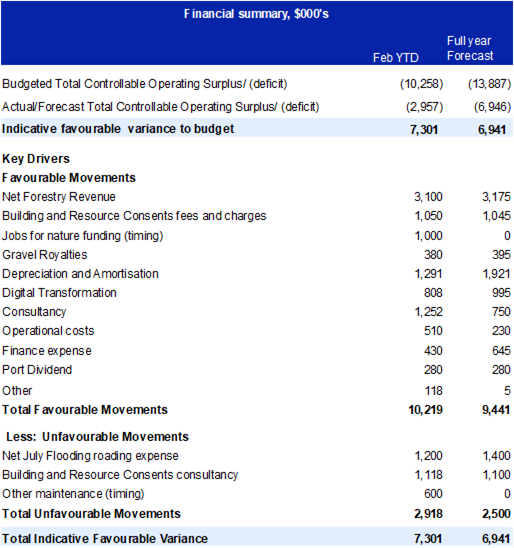Select Indicative favourable variance to budget row label
The image size is (514, 548).
tap(118, 129)
